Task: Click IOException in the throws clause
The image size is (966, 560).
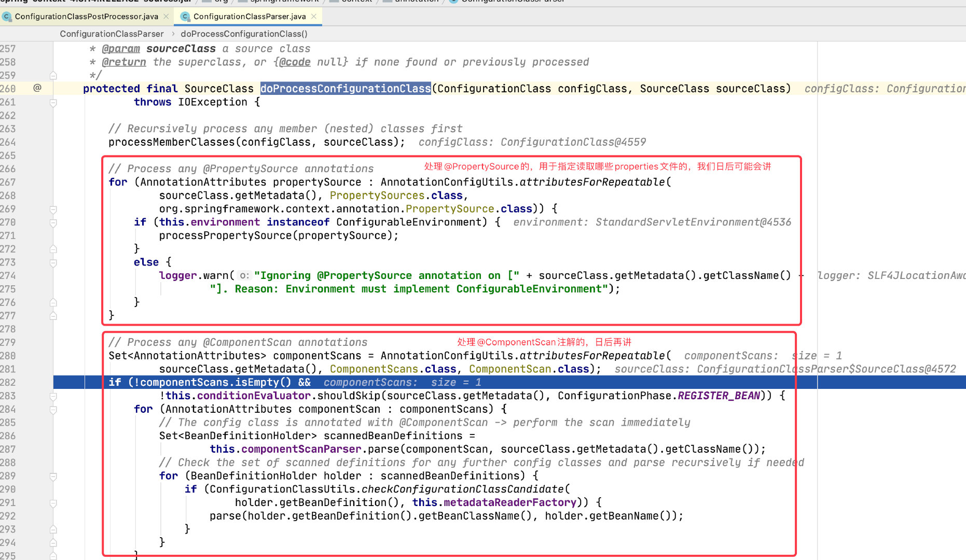Action: 213,102
